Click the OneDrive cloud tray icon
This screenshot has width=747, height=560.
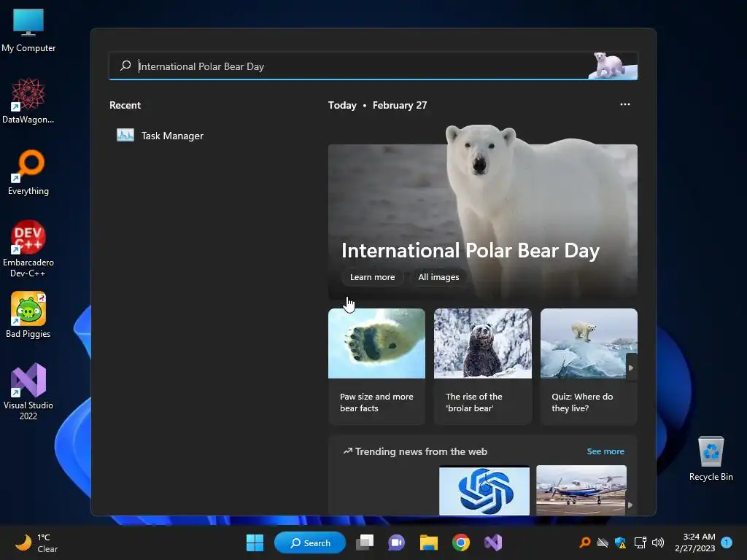click(603, 542)
